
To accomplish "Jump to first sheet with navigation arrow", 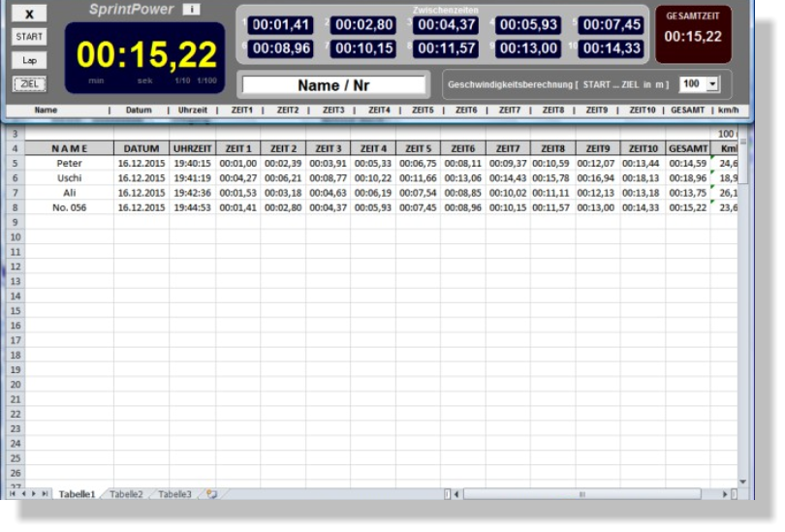I will [x=13, y=494].
